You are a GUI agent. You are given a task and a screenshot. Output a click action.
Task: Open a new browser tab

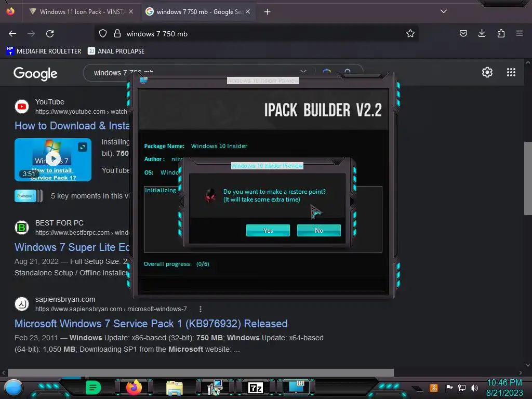click(268, 12)
